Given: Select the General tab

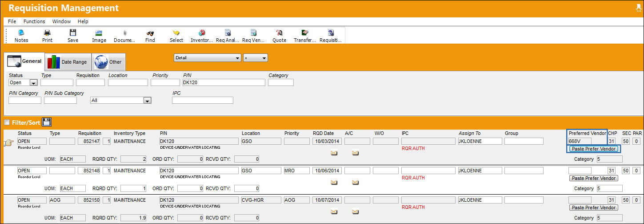Looking at the screenshot, I should [x=24, y=61].
